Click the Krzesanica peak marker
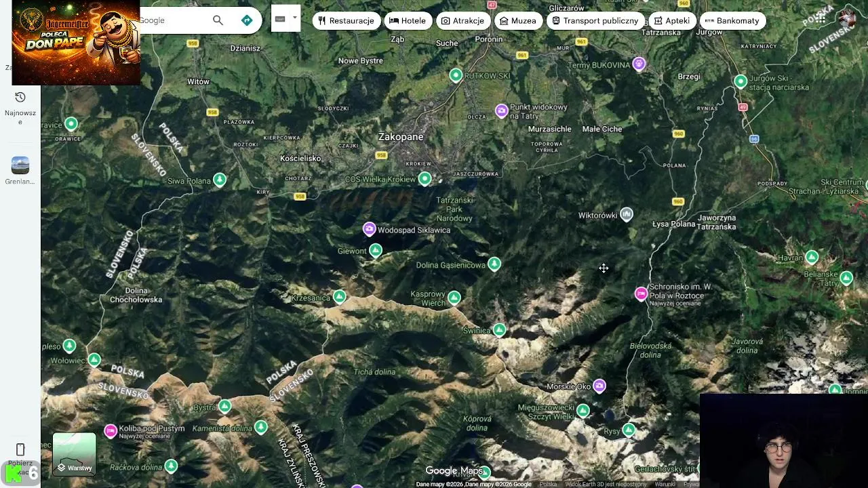868x488 pixels. [x=340, y=297]
